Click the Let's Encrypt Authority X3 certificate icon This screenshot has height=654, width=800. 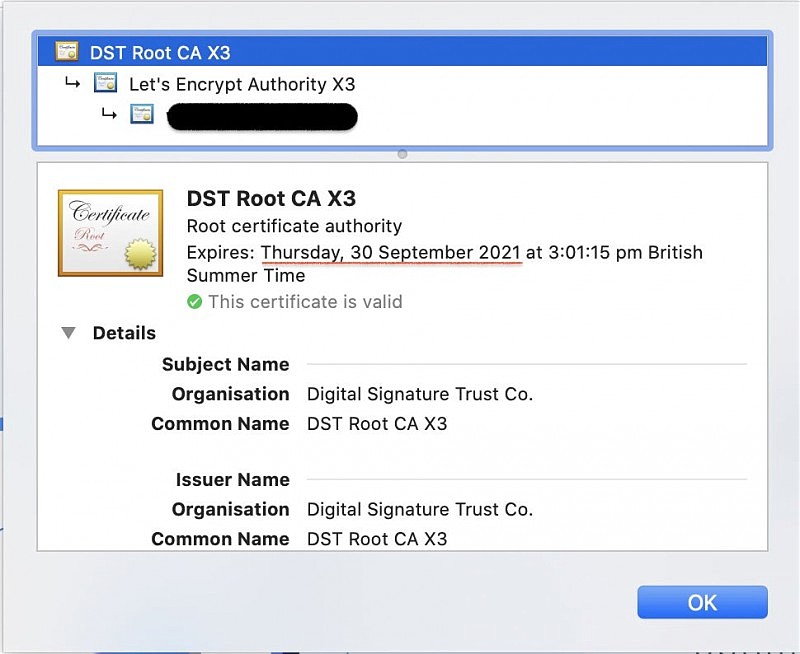pyautogui.click(x=106, y=83)
